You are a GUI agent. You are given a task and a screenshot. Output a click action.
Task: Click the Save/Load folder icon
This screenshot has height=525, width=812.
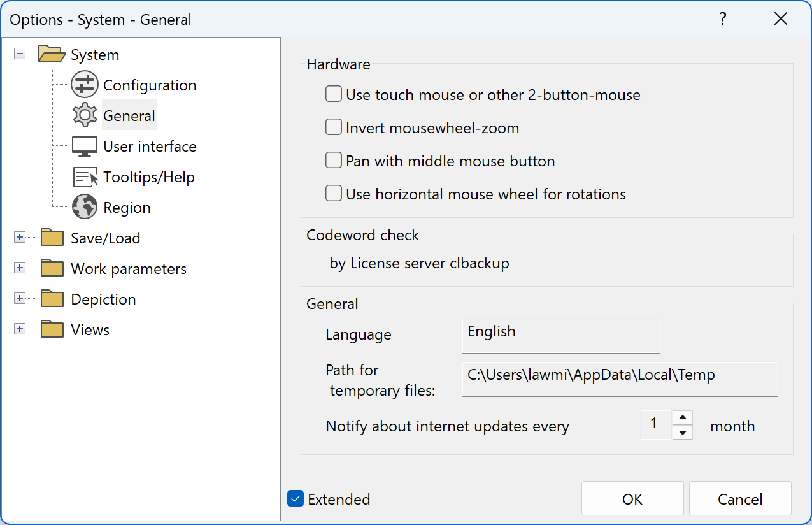tap(52, 238)
